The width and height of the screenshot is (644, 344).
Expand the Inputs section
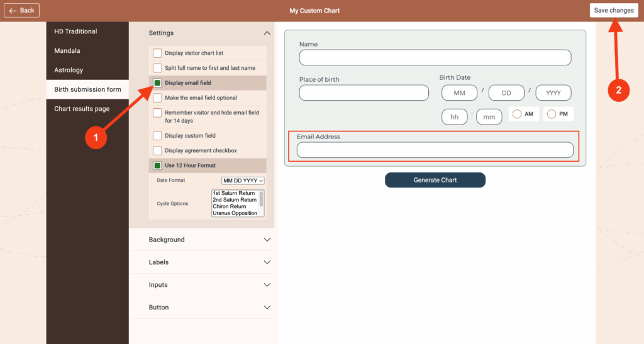click(267, 285)
